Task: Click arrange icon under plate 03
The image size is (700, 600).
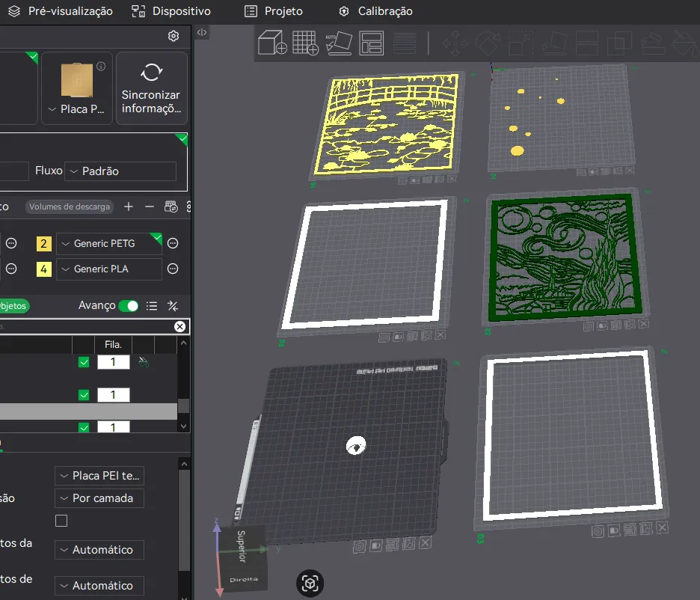Action: 630,530
